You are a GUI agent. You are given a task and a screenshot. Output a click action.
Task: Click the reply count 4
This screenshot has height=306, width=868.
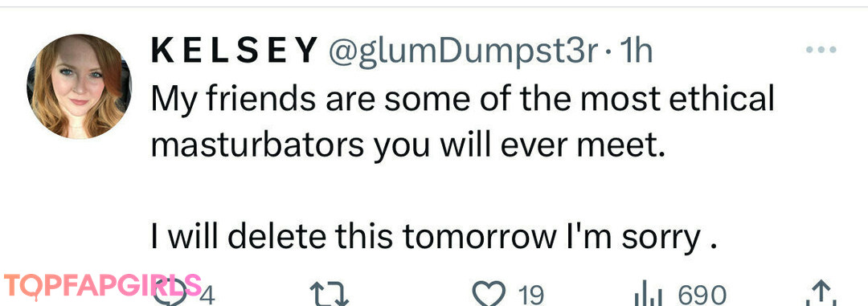point(207,295)
